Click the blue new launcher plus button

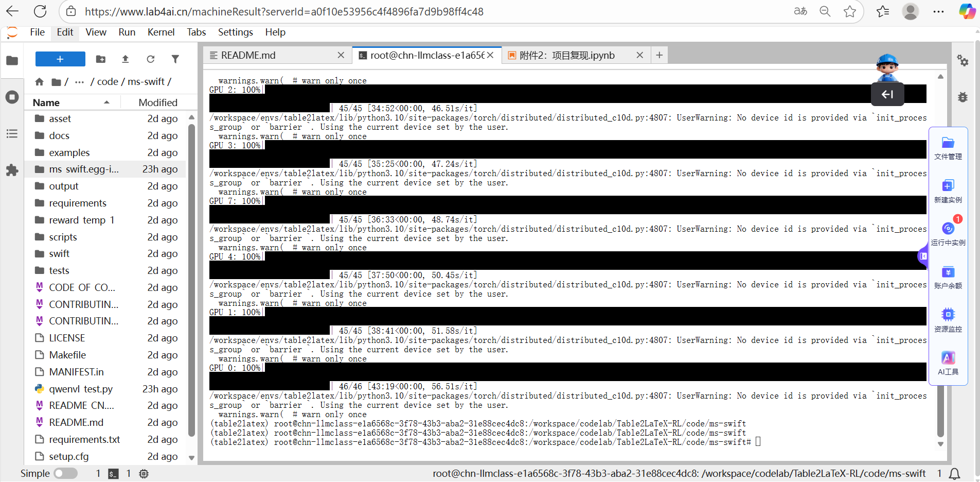[x=60, y=59]
